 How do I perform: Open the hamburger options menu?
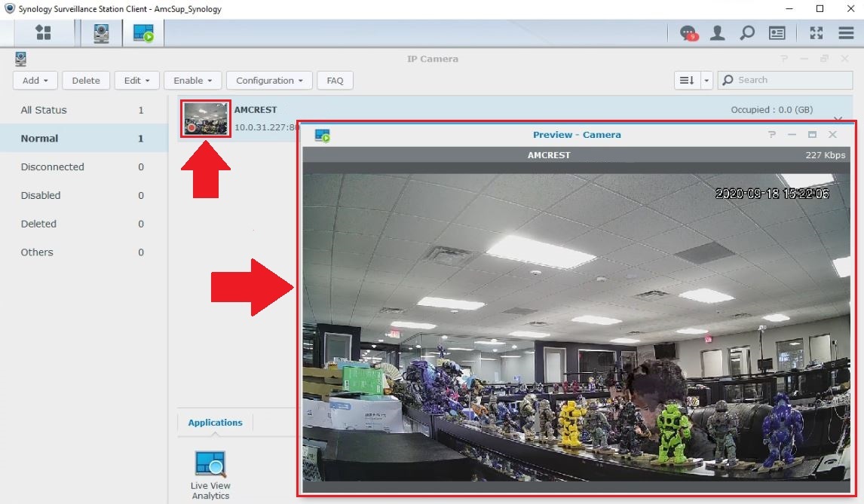pos(847,33)
